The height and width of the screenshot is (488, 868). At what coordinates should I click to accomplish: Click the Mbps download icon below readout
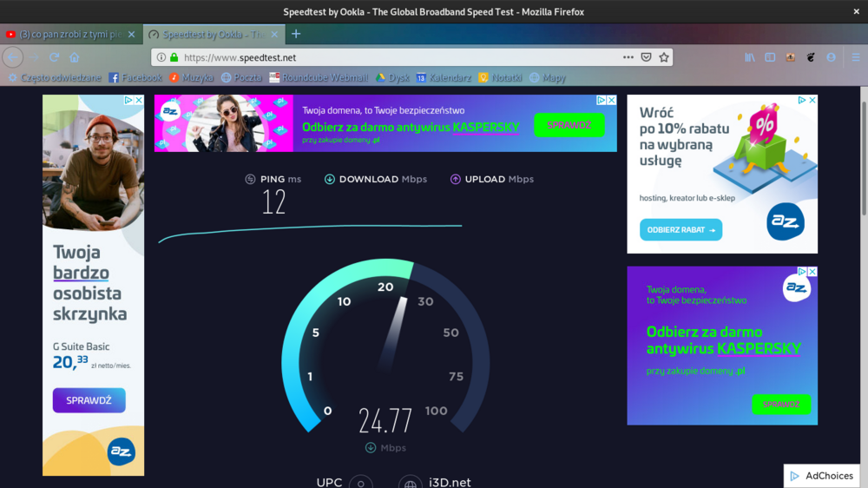click(x=371, y=447)
